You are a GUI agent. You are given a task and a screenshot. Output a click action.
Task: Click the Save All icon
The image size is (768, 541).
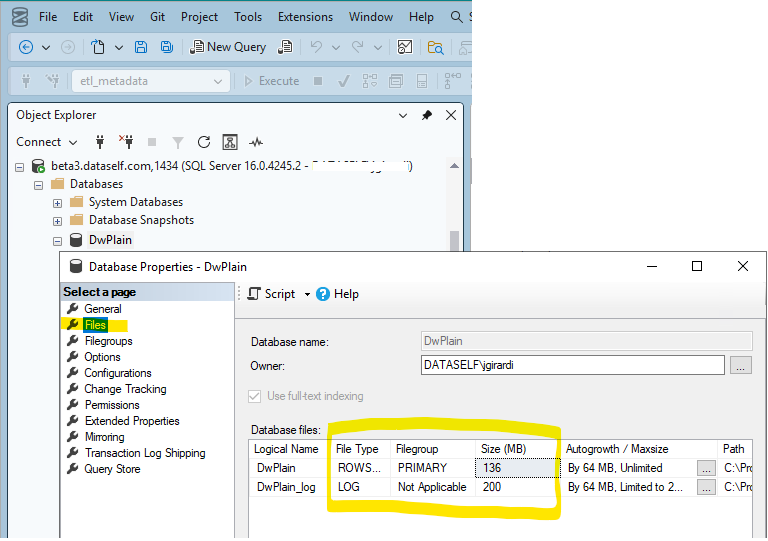167,47
